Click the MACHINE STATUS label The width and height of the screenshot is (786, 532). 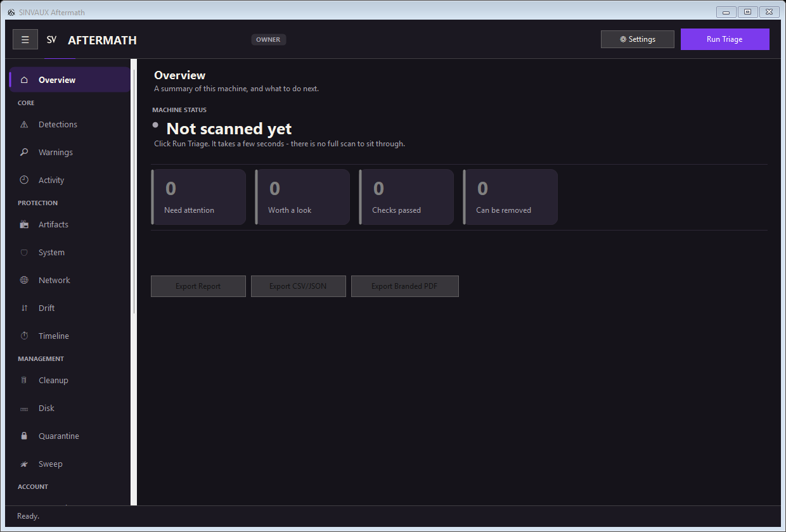(x=179, y=110)
